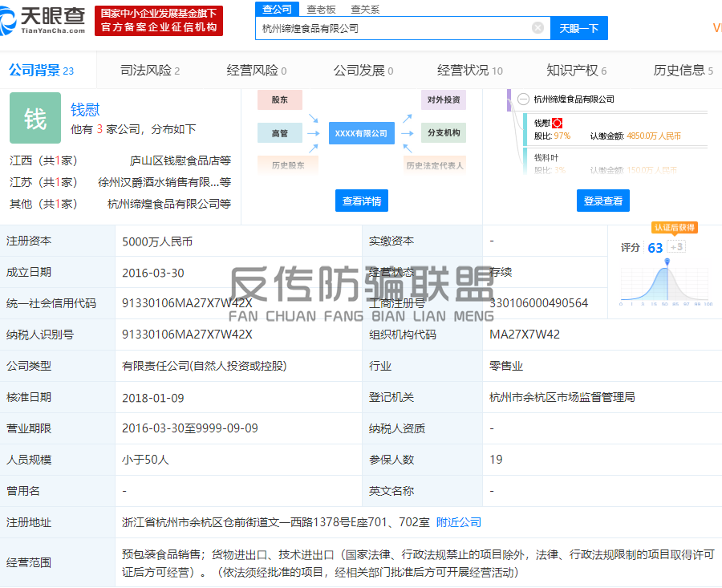Open the 知识产权 section tab
Viewport: 722px width, 588px height.
click(x=576, y=71)
